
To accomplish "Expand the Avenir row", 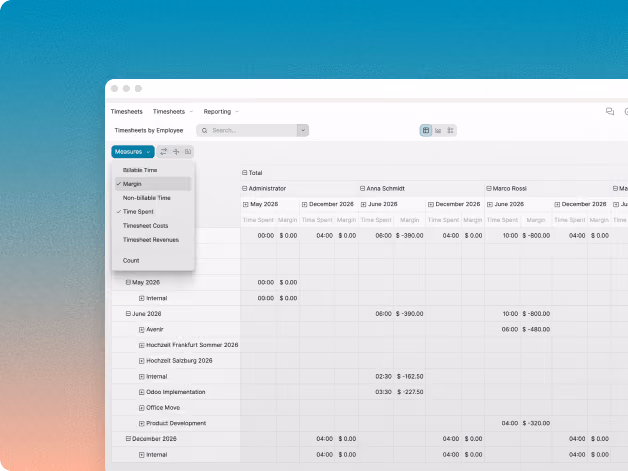I will [x=141, y=330].
